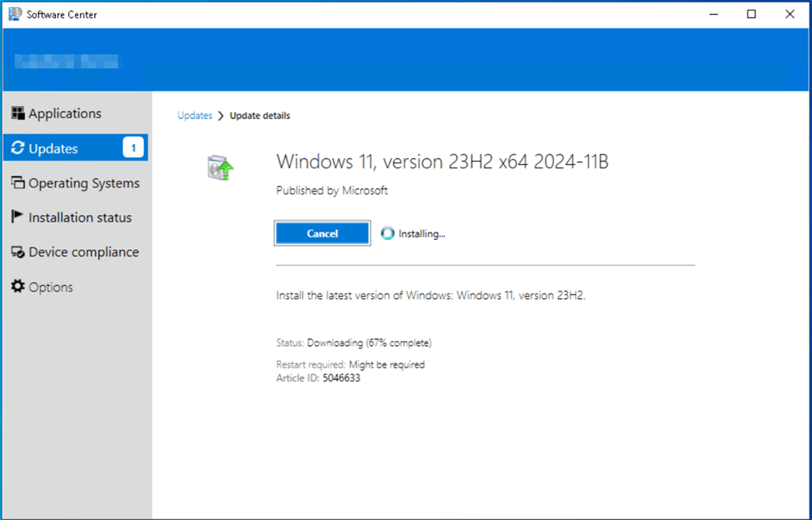
Task: Maximize the Software Center window
Action: 751,14
